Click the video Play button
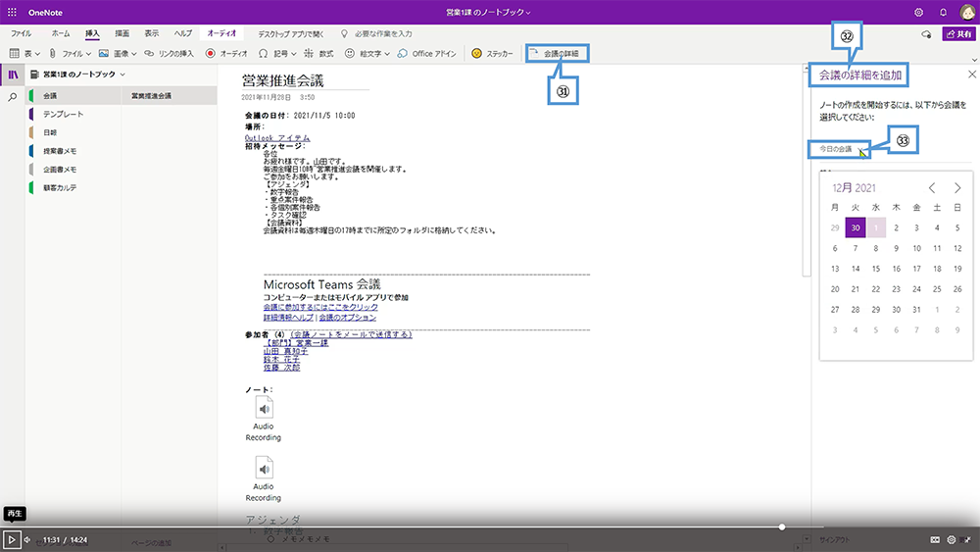980x552 pixels. point(11,539)
